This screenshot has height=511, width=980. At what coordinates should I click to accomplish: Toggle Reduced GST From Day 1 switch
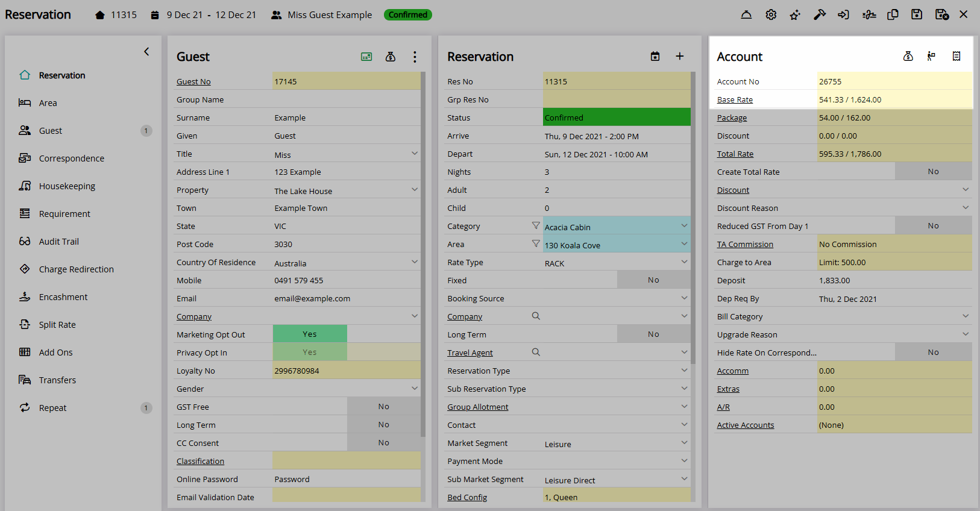(x=934, y=225)
